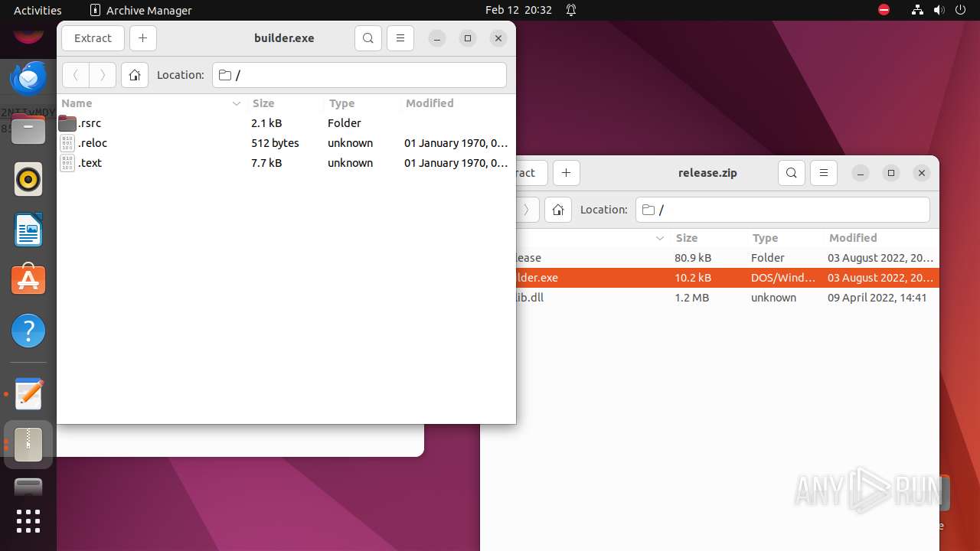Click the 512 bytes size cell
The width and height of the screenshot is (980, 551).
pyautogui.click(x=275, y=143)
